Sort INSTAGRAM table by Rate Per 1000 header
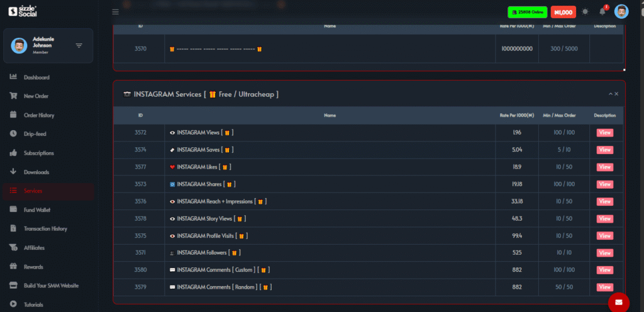 pyautogui.click(x=517, y=115)
